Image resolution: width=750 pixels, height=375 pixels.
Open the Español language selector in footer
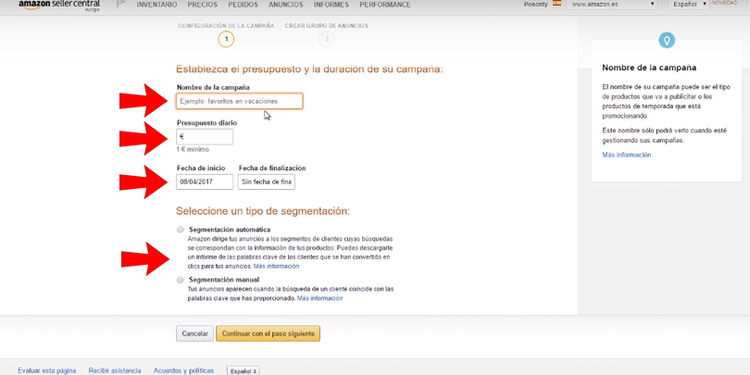243,371
